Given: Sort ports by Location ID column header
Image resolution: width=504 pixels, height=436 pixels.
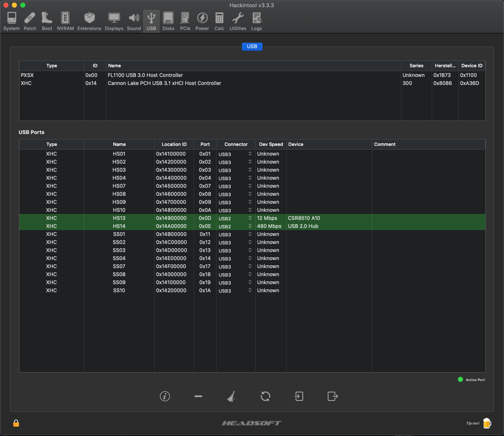Looking at the screenshot, I should click(x=174, y=144).
